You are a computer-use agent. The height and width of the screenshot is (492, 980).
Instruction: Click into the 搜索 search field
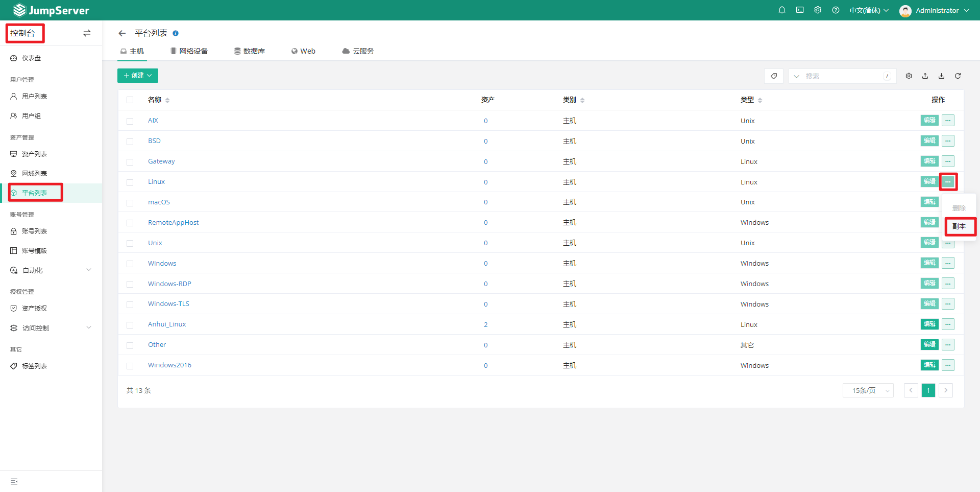click(x=842, y=76)
